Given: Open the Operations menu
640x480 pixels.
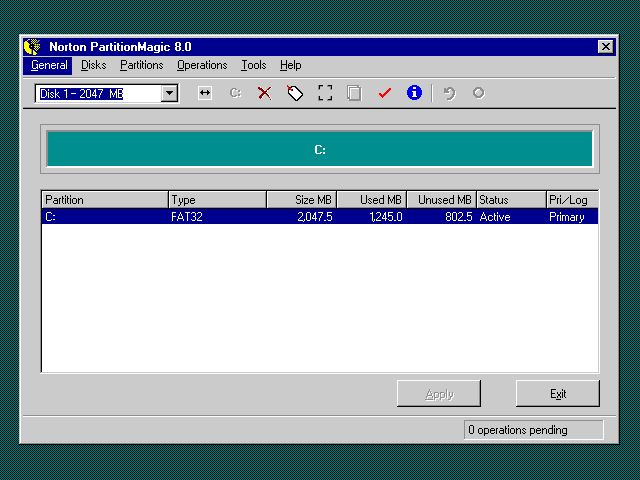Looking at the screenshot, I should pos(202,65).
